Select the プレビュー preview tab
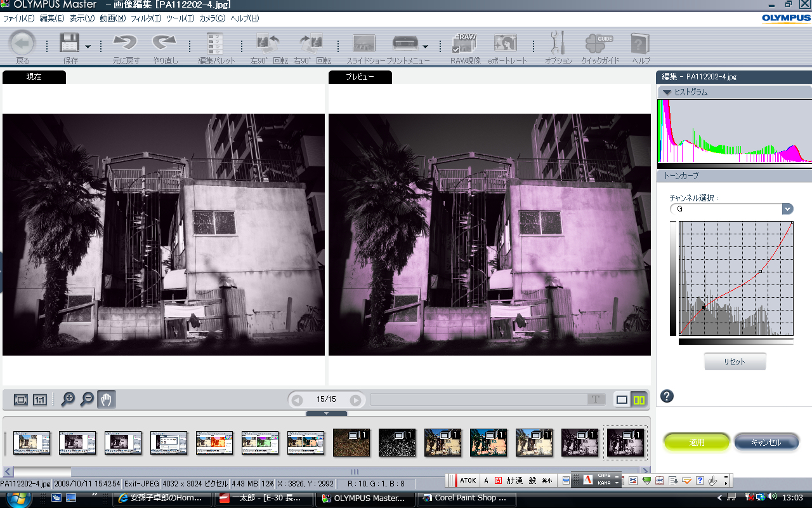Image resolution: width=812 pixels, height=508 pixels. click(x=360, y=77)
